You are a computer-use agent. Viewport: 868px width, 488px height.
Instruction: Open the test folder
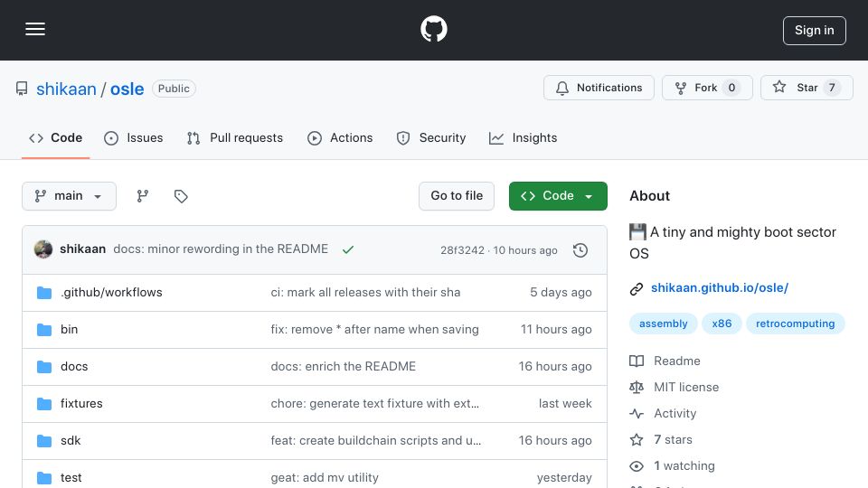pos(71,477)
